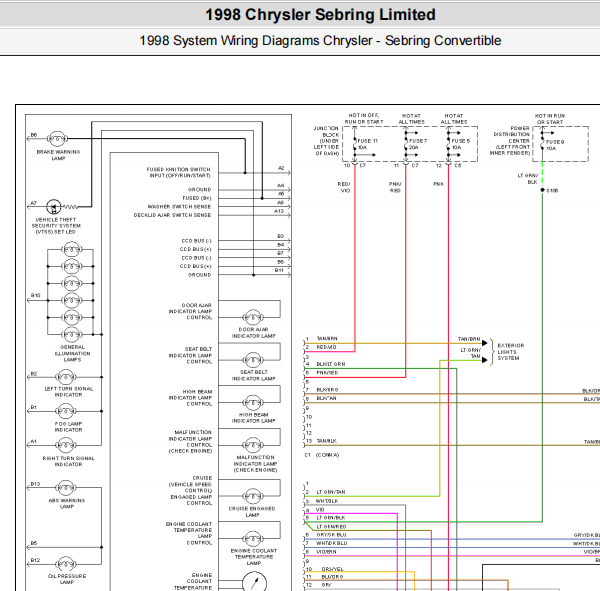
Task: Click the Fuse 7 fuse symbol
Action: tap(406, 144)
